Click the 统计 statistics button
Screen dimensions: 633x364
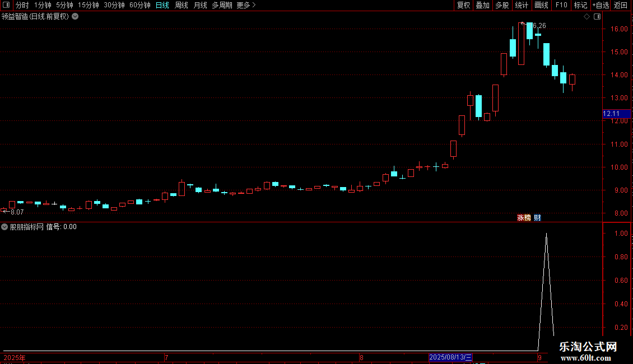tap(522, 5)
